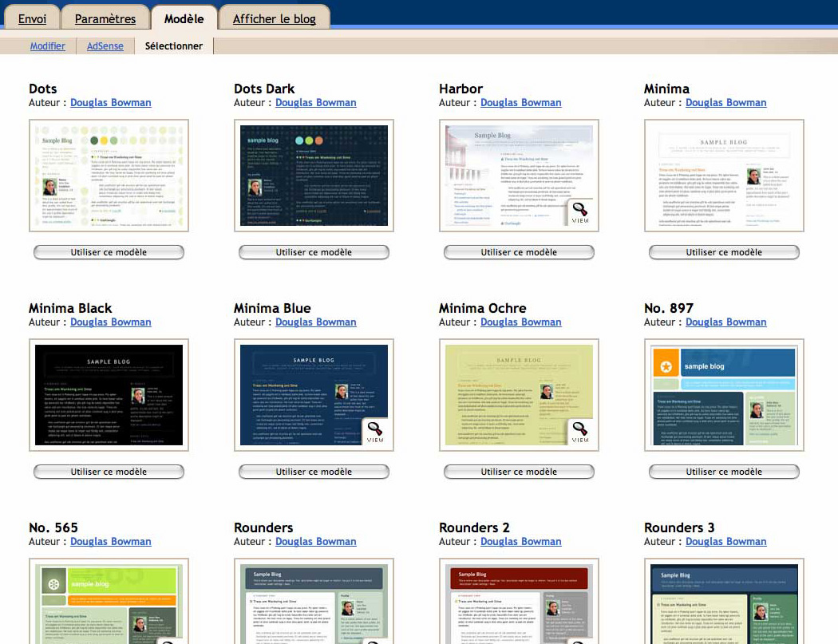Open Douglas Bowman link under Dots
Screen dimensions: 838x644
(x=111, y=103)
